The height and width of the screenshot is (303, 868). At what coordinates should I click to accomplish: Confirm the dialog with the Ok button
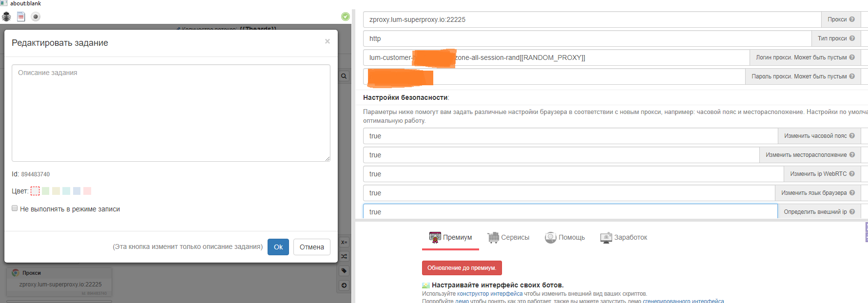tap(278, 247)
